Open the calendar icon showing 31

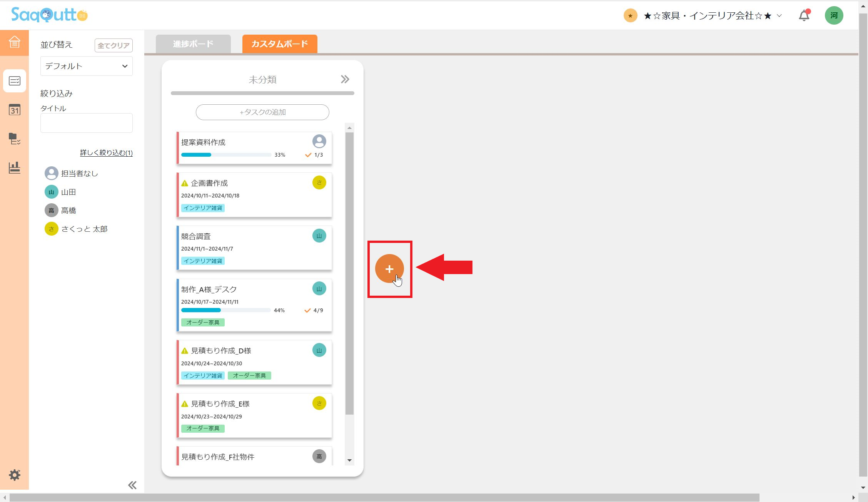(x=15, y=110)
